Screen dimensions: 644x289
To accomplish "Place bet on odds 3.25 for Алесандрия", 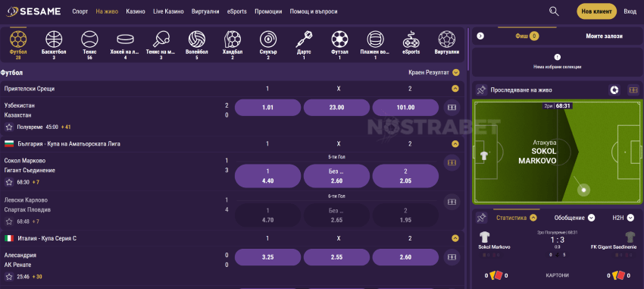I will 267,257.
